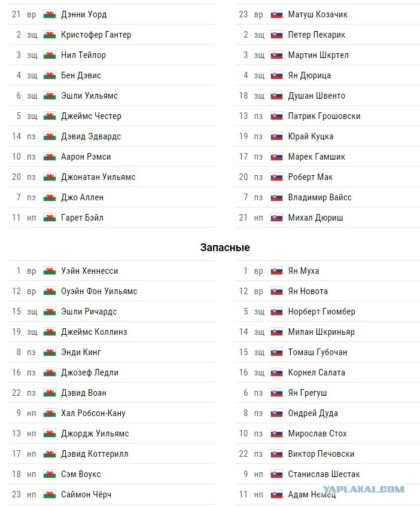420x507 pixels.
Task: Click the YAPLAKAL.COM watermark
Action: [x=363, y=489]
